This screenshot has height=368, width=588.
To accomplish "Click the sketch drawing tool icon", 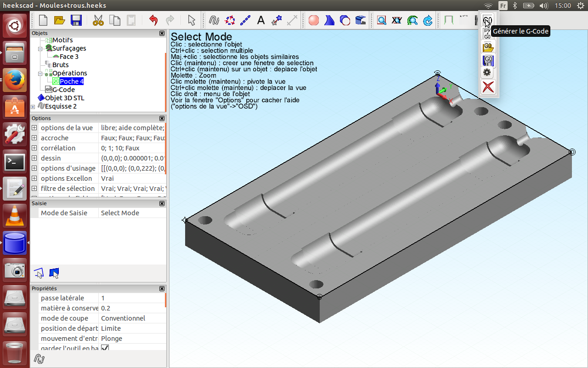I will pyautogui.click(x=213, y=20).
